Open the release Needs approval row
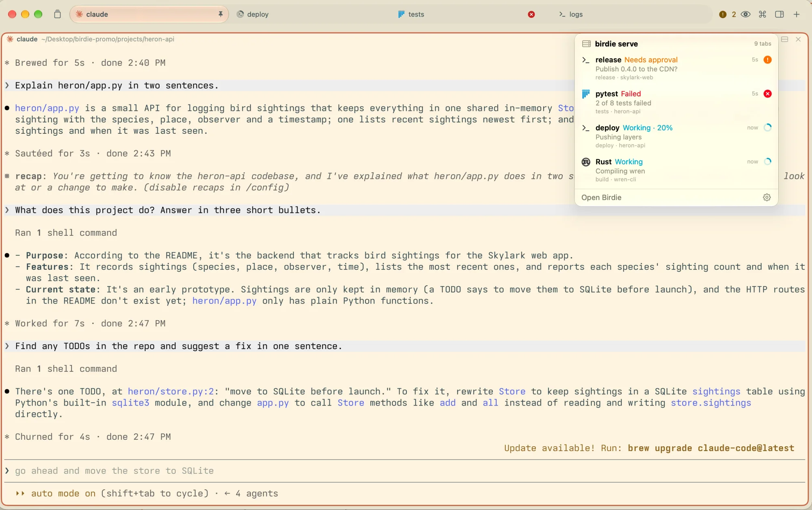This screenshot has width=812, height=510. (676, 68)
